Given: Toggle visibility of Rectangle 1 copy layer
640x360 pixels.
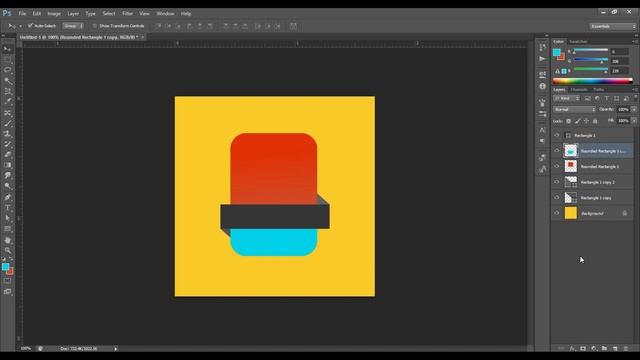Looking at the screenshot, I should [x=557, y=198].
